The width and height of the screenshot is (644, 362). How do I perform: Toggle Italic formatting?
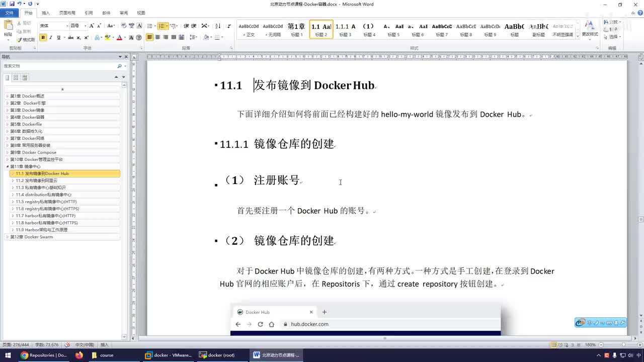[51, 38]
